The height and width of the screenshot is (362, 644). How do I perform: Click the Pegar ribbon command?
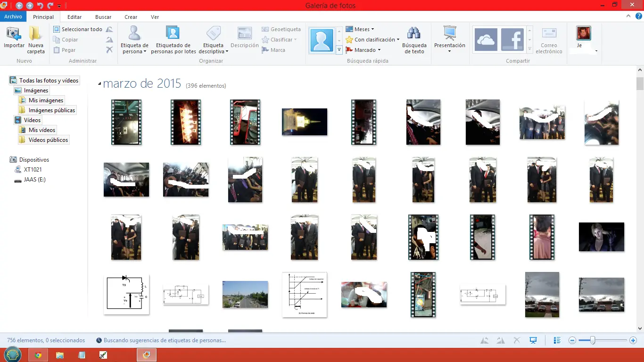click(x=65, y=50)
